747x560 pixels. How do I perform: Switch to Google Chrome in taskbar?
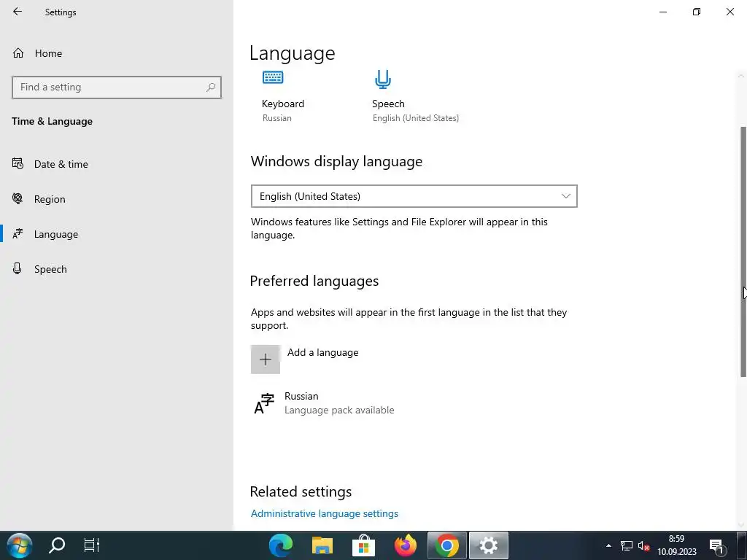pyautogui.click(x=447, y=545)
